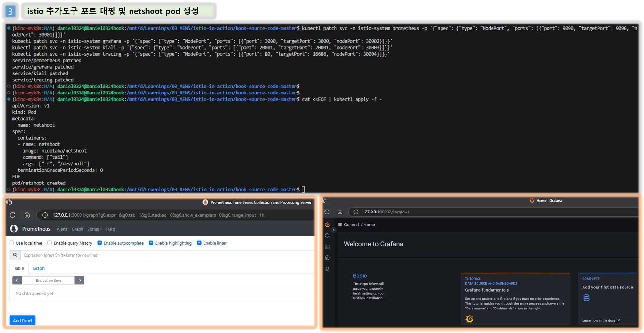Disable Enable highlighting checkbox
This screenshot has height=333, width=644.
coord(151,243)
